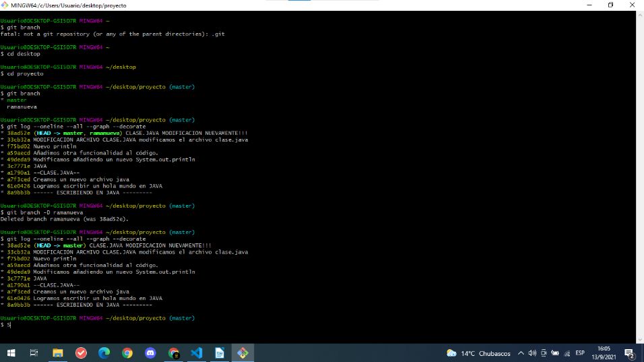The width and height of the screenshot is (644, 362).
Task: Open the clock showing 16:05 13/9/2021
Action: 604,353
